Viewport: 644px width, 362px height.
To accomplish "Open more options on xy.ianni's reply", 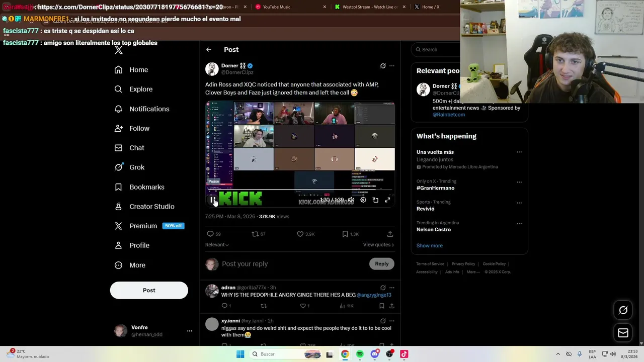I will [x=392, y=321].
